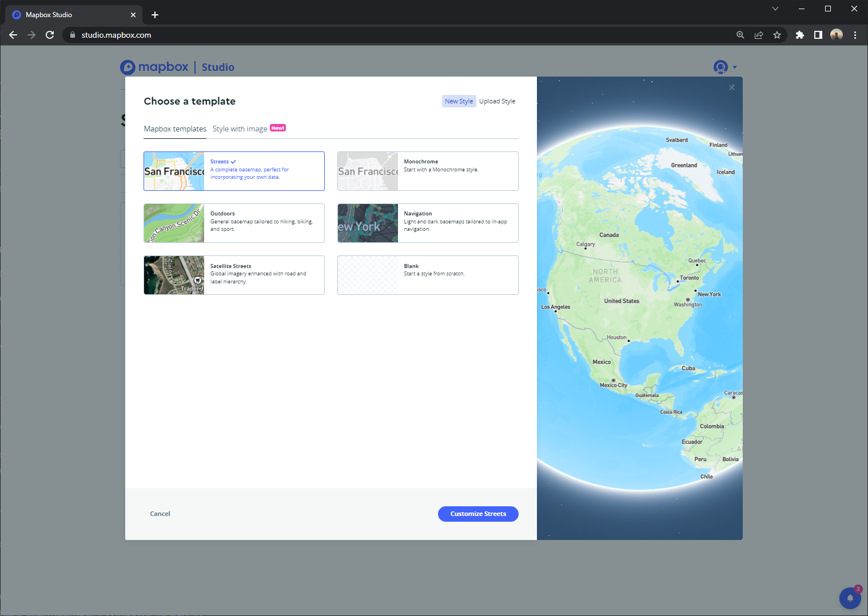Click the site lock icon
The height and width of the screenshot is (616, 868).
73,35
